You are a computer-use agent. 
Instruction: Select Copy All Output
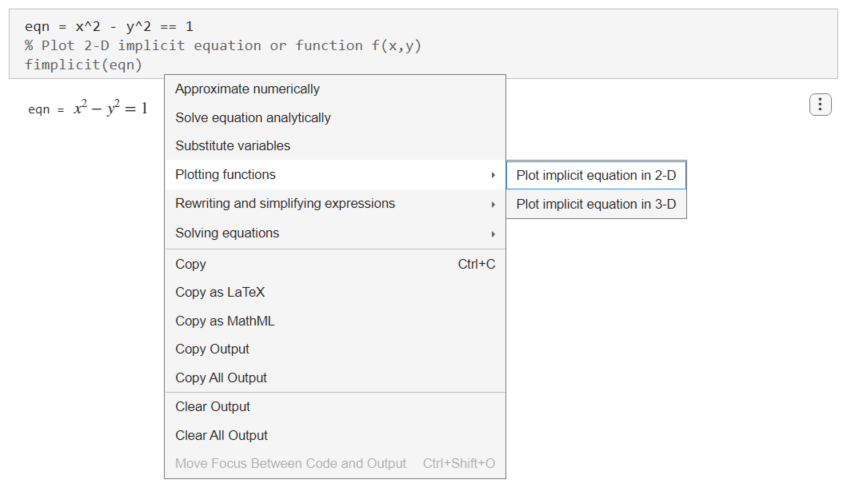(220, 378)
